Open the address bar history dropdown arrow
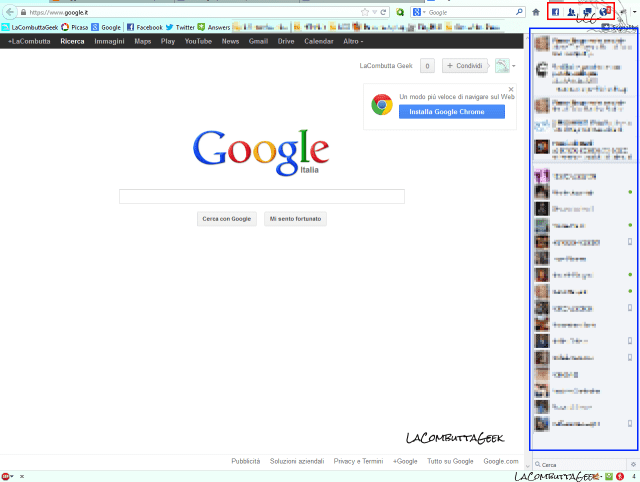The image size is (640, 482). click(374, 12)
